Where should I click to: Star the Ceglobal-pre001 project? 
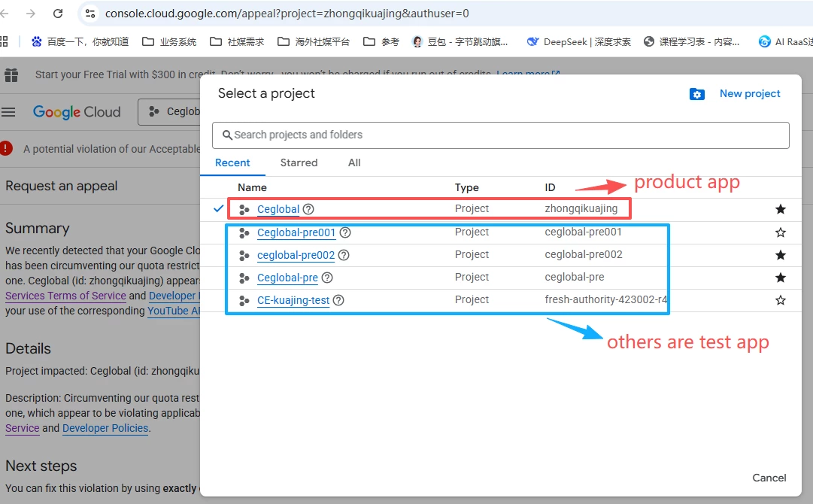coord(780,232)
